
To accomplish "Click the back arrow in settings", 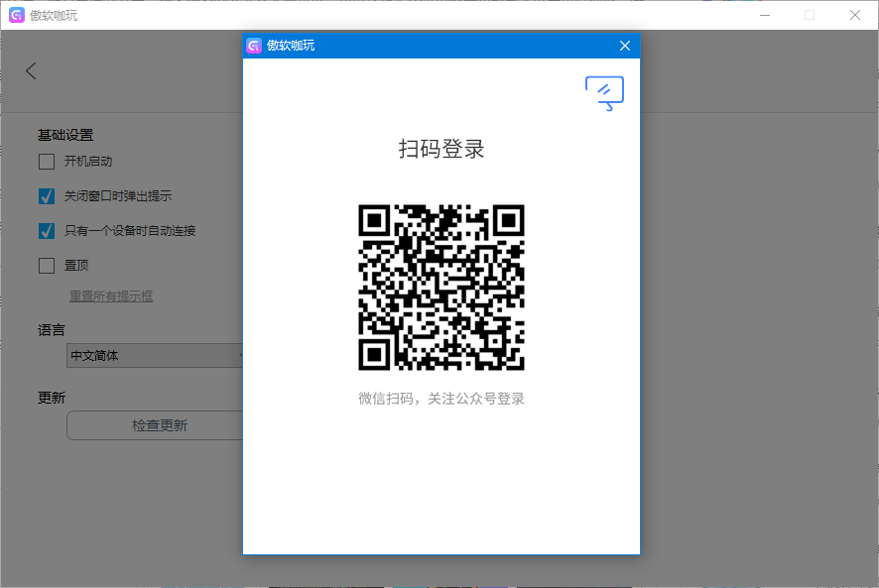I will tap(31, 71).
